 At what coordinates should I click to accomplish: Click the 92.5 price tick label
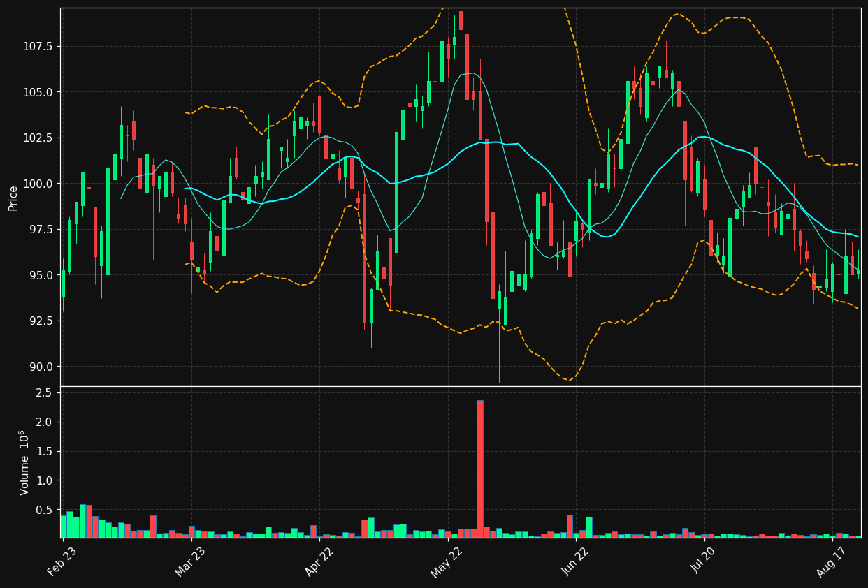[40, 321]
